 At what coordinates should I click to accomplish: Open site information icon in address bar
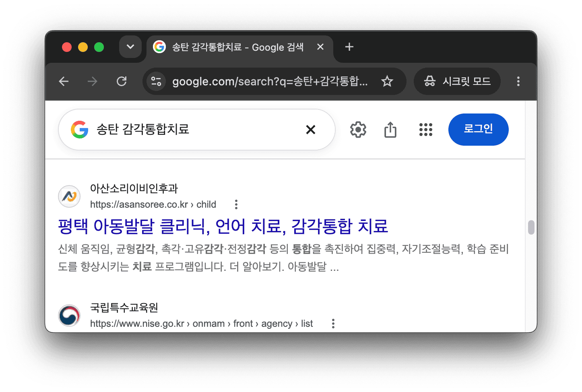[156, 81]
